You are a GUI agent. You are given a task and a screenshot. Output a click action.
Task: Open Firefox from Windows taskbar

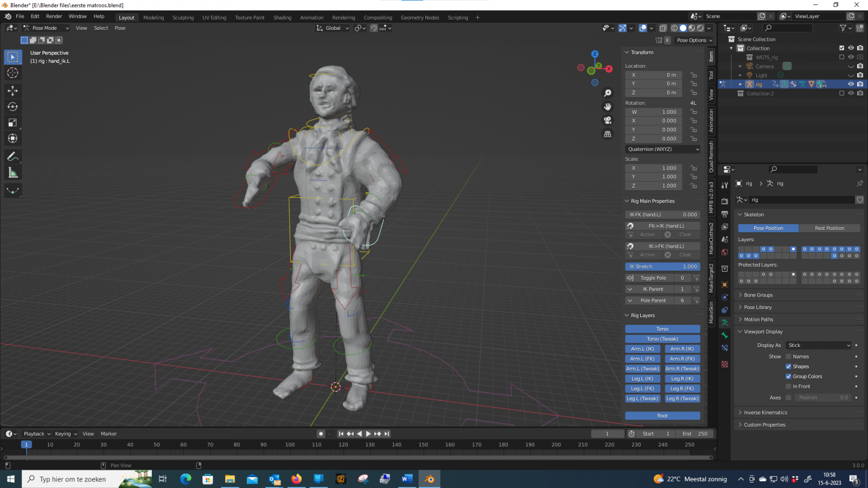tap(296, 479)
